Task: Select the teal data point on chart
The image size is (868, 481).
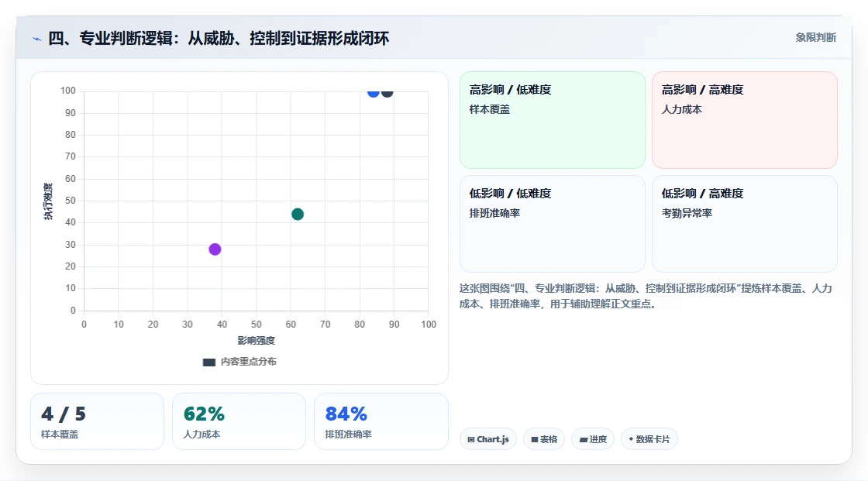Action: coord(298,215)
